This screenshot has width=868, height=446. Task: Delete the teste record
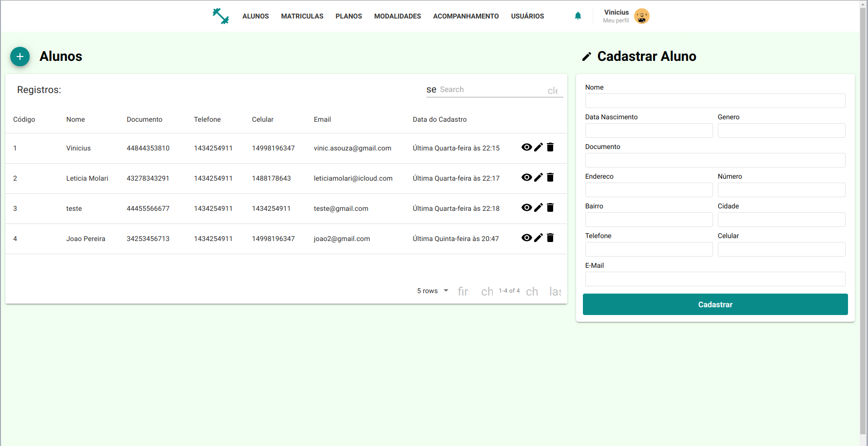click(550, 208)
